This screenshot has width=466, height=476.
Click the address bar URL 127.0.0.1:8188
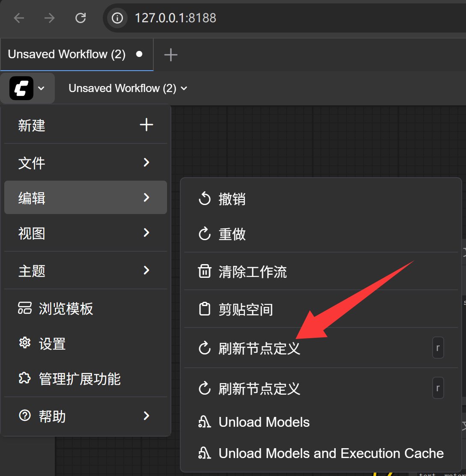[x=176, y=18]
